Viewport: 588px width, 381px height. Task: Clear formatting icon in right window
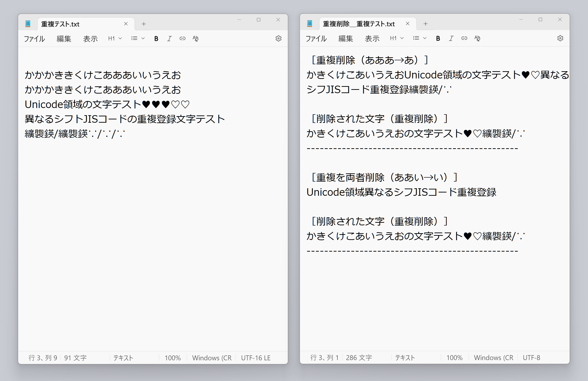click(x=477, y=38)
